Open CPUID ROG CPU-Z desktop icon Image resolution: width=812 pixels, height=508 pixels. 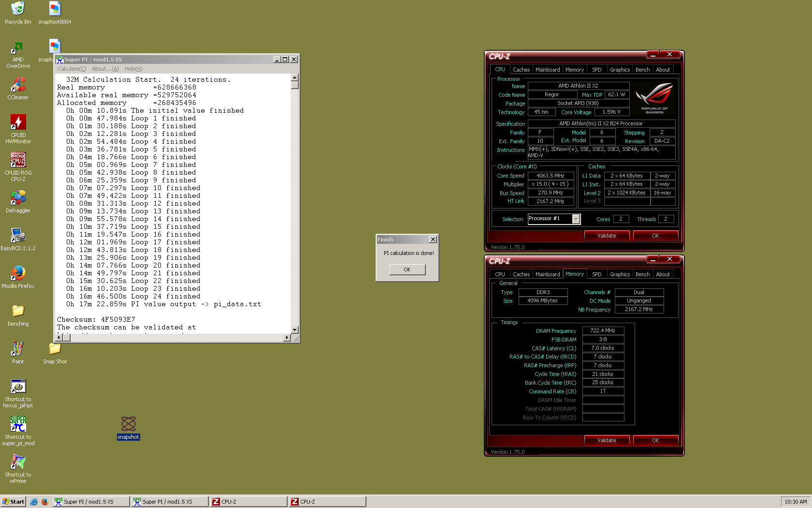(18, 167)
